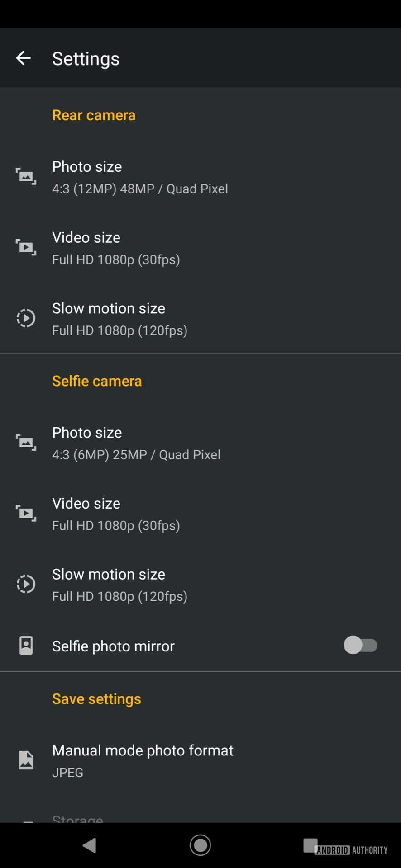Tap the Manual mode photo format icon
The image size is (401, 868).
[x=26, y=760]
